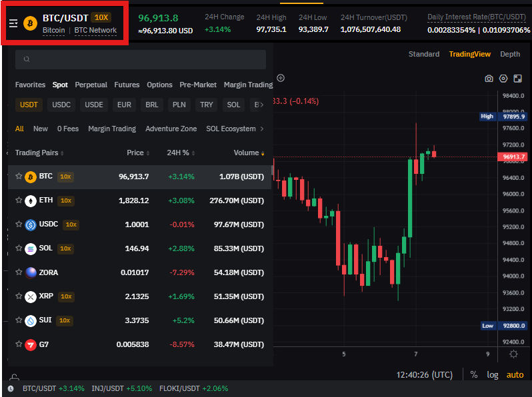
Task: Filter pairs by TRY
Action: pyautogui.click(x=206, y=105)
